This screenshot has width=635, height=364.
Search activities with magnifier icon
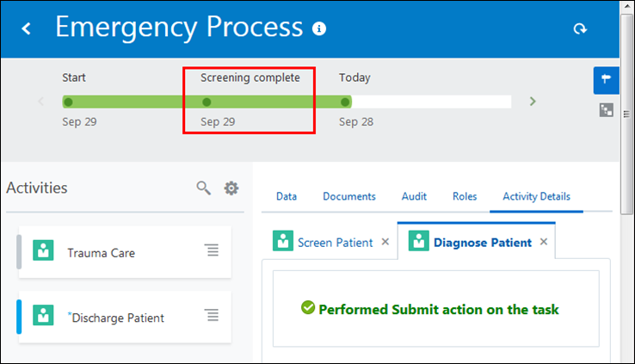point(204,188)
